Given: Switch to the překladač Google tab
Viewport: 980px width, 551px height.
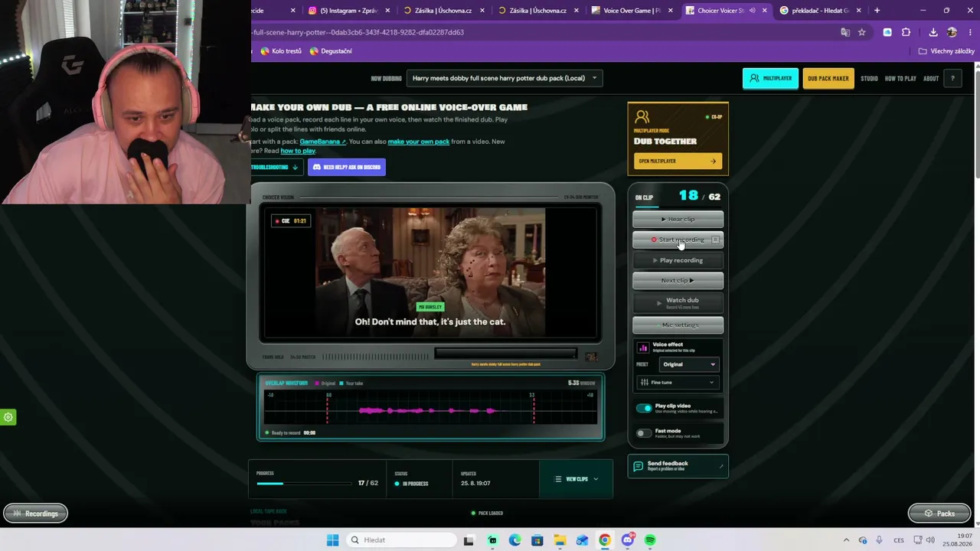Looking at the screenshot, I should tap(819, 11).
